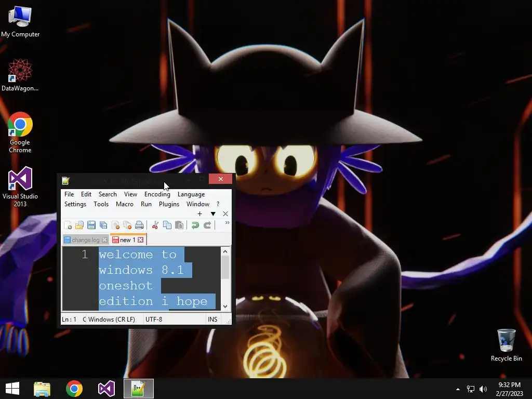Click the vertical scrollbar thumb in editor
This screenshot has height=399, width=532.
point(225,268)
